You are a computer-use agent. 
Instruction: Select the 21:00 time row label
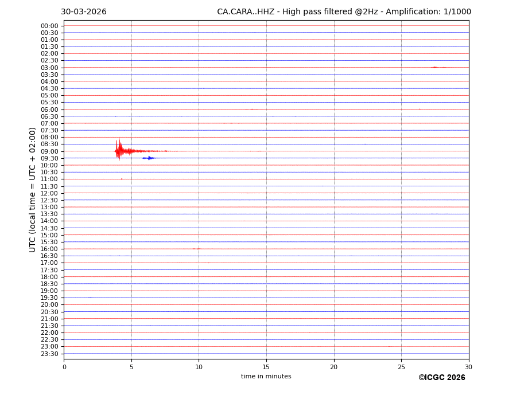click(x=49, y=319)
